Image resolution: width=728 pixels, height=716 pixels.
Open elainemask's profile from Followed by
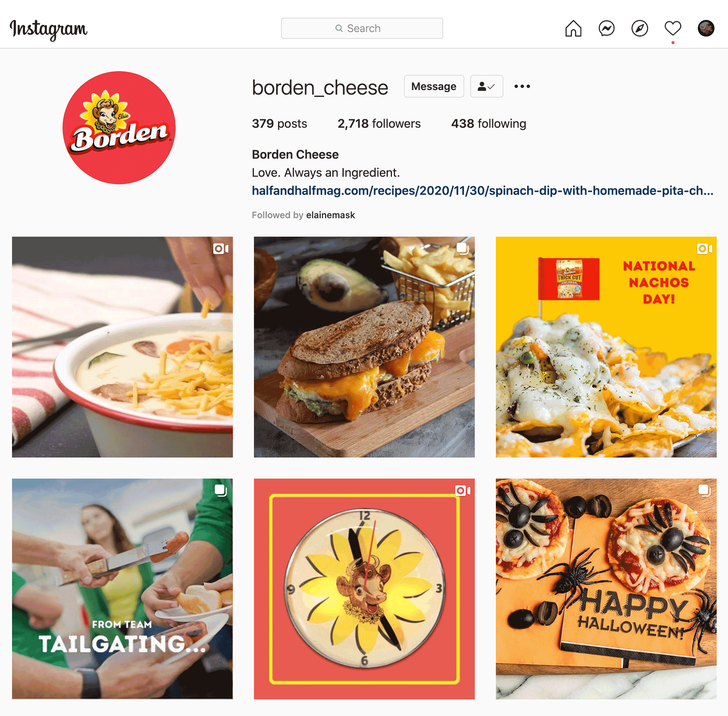click(330, 215)
